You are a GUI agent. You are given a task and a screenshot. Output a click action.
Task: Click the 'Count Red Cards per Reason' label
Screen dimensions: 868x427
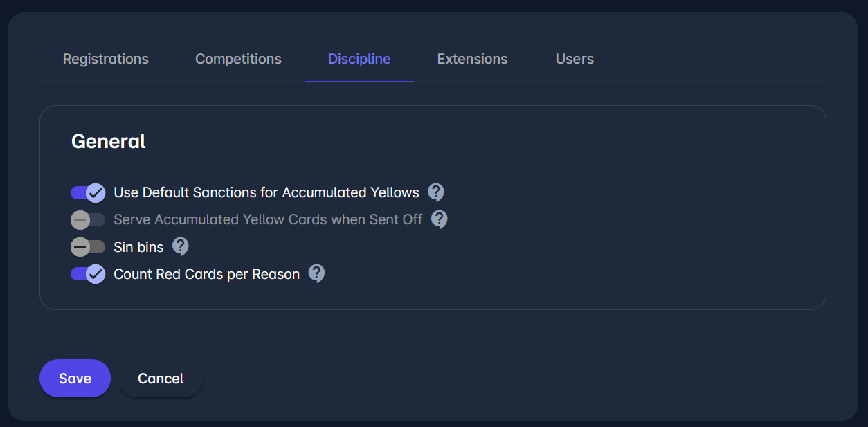[x=206, y=274]
